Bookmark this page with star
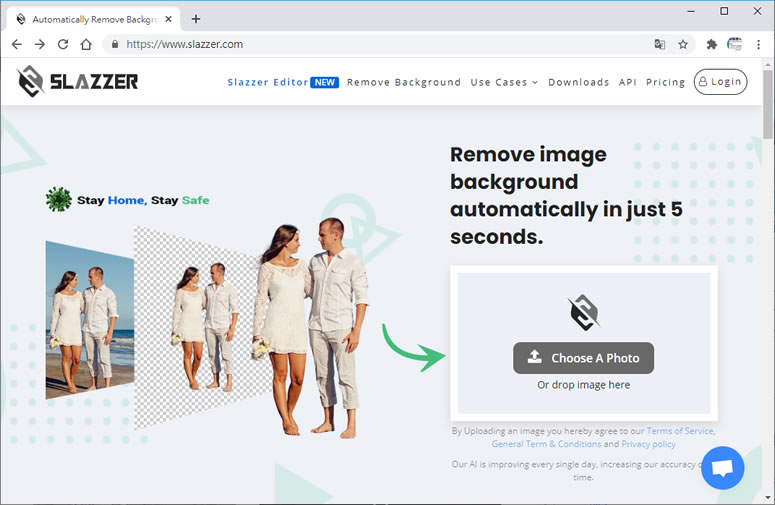Screen dimensions: 775x505 coord(683,44)
